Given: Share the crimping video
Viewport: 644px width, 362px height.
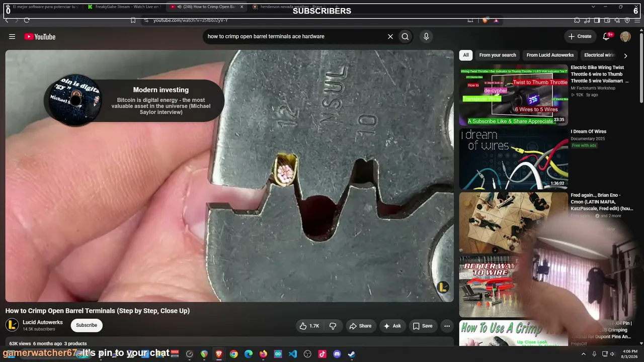Looking at the screenshot, I should pos(360,326).
